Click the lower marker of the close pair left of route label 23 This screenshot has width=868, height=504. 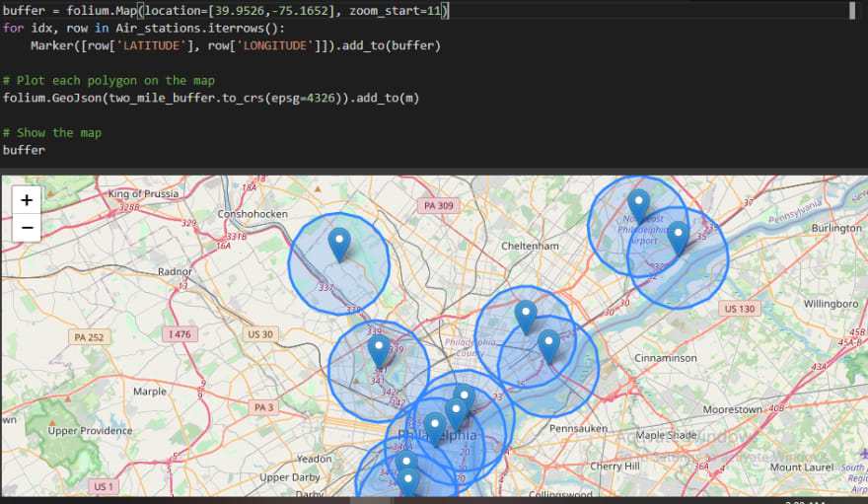point(456,414)
